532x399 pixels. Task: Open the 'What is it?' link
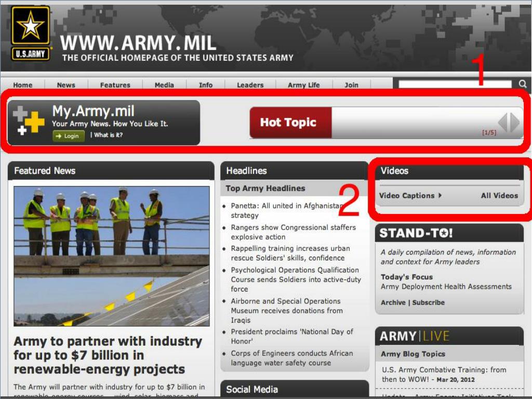tap(108, 135)
